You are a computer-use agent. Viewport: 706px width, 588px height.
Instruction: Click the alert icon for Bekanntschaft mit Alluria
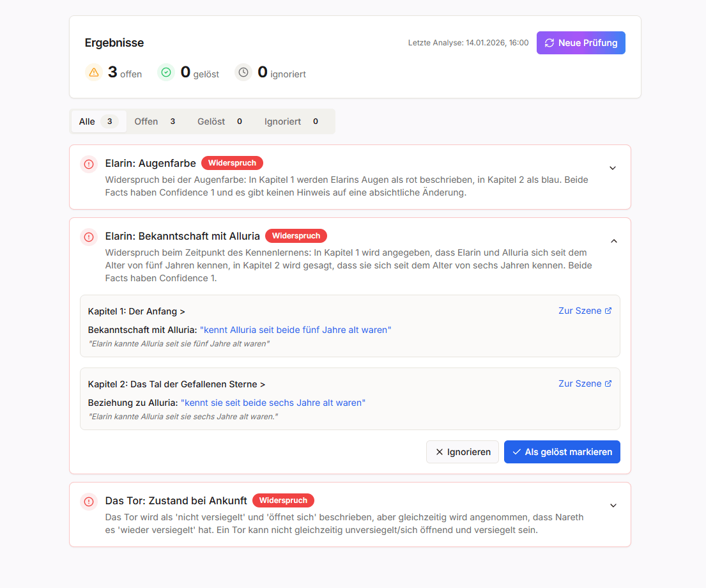click(89, 237)
